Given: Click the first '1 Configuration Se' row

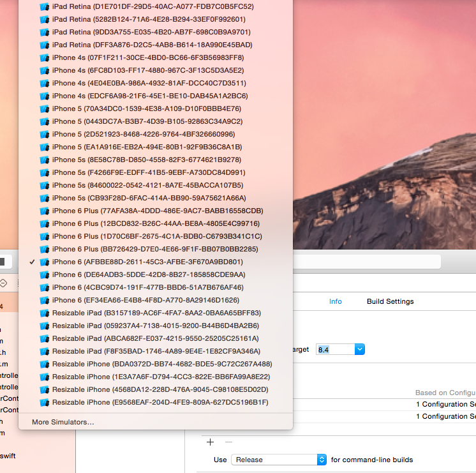Looking at the screenshot, I should click(445, 404).
